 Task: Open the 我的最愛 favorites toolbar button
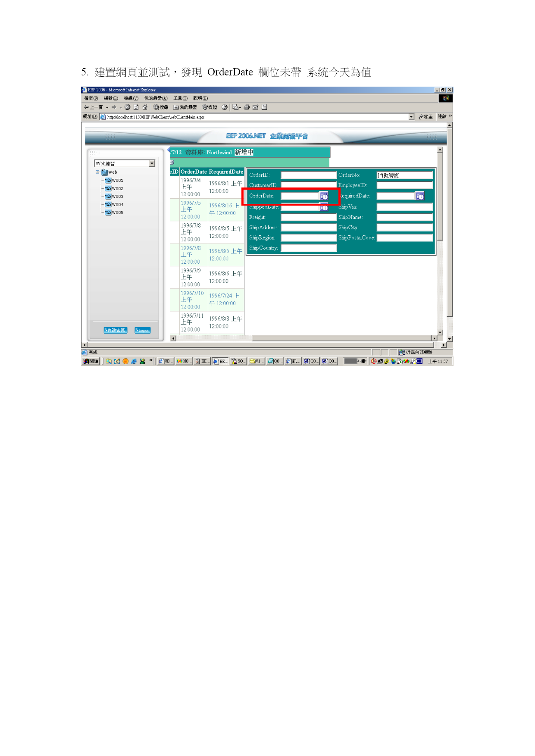tap(185, 107)
